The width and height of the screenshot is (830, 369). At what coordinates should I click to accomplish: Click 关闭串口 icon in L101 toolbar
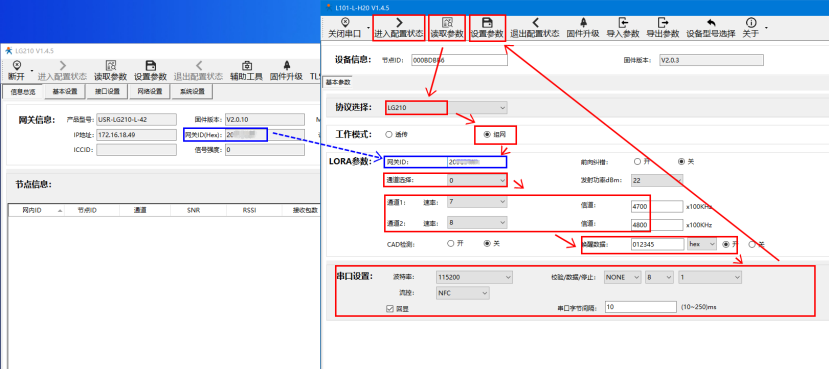[345, 23]
